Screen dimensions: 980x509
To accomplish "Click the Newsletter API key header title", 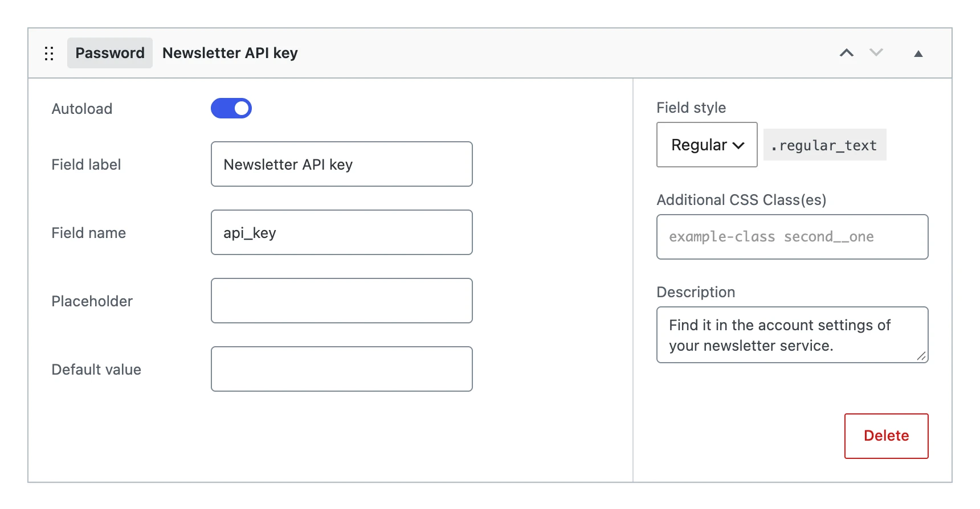I will coord(230,53).
